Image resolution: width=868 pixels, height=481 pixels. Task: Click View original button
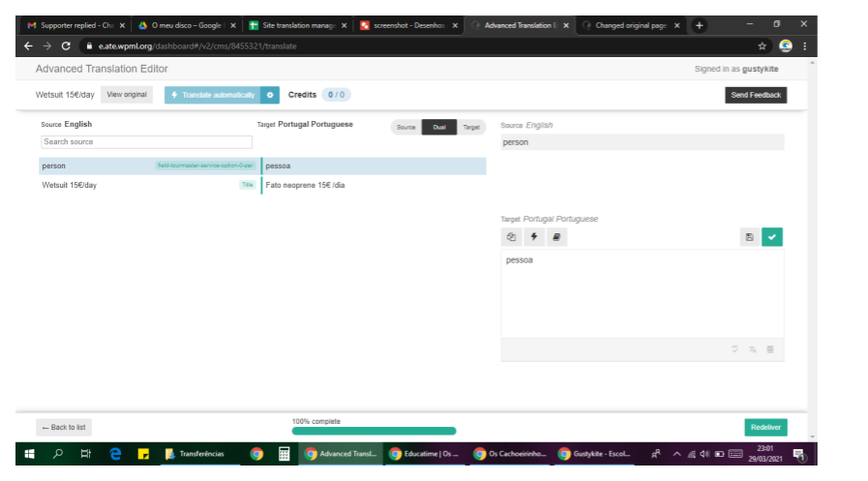(x=127, y=95)
